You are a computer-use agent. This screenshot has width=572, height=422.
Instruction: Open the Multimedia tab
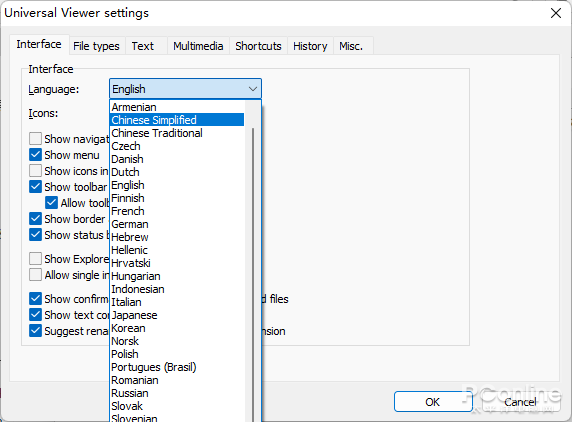tap(198, 46)
